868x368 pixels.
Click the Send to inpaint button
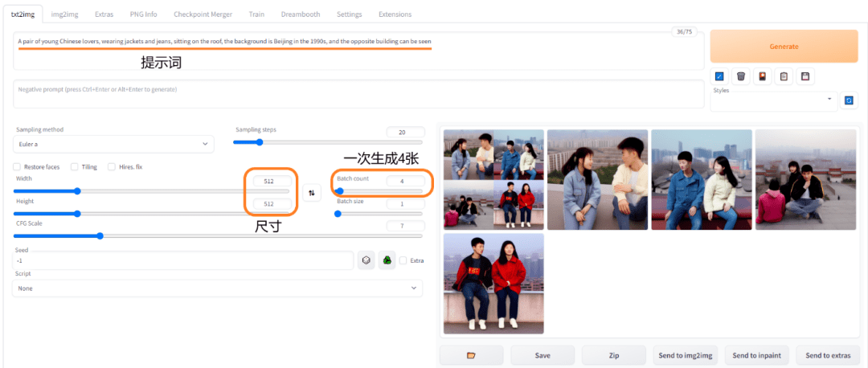pyautogui.click(x=756, y=355)
